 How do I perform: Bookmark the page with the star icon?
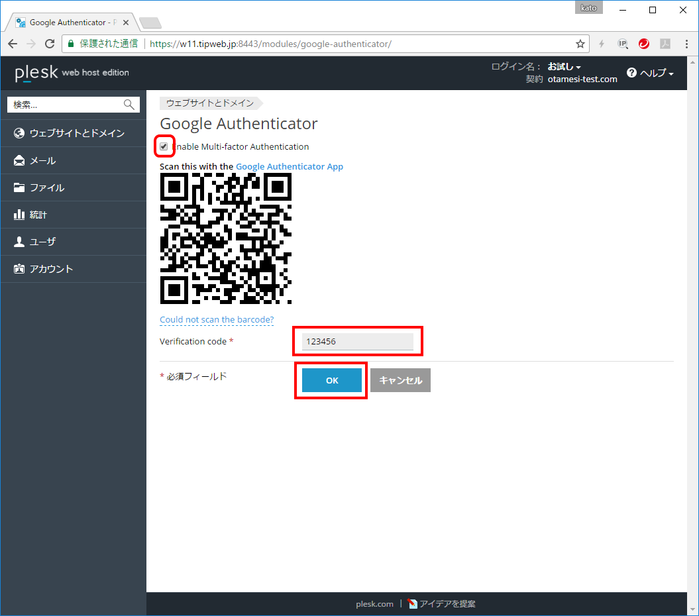580,44
